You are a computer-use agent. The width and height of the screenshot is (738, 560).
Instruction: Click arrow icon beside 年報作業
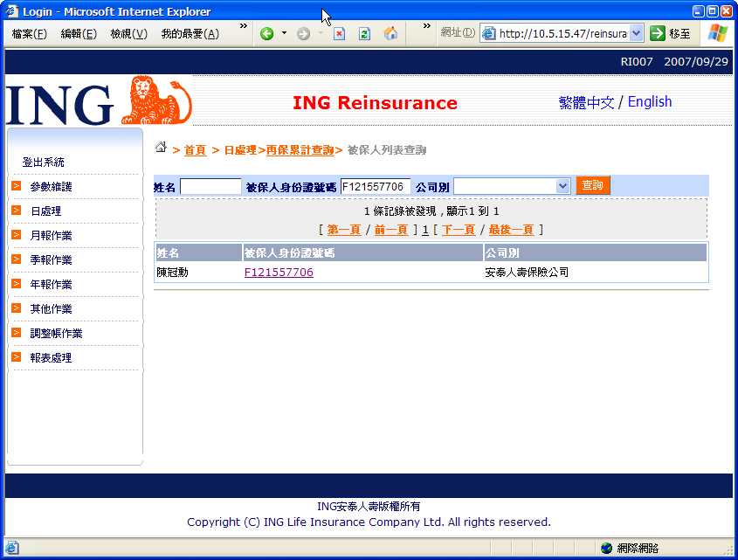(x=17, y=284)
